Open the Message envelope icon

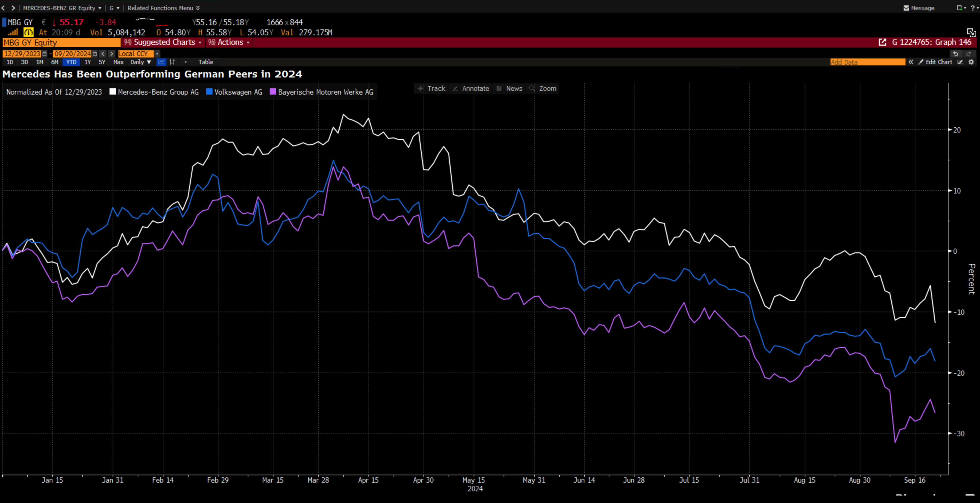pos(906,8)
